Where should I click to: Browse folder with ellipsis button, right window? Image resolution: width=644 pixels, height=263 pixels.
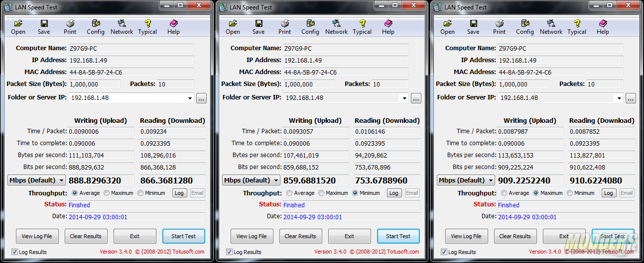[x=631, y=98]
